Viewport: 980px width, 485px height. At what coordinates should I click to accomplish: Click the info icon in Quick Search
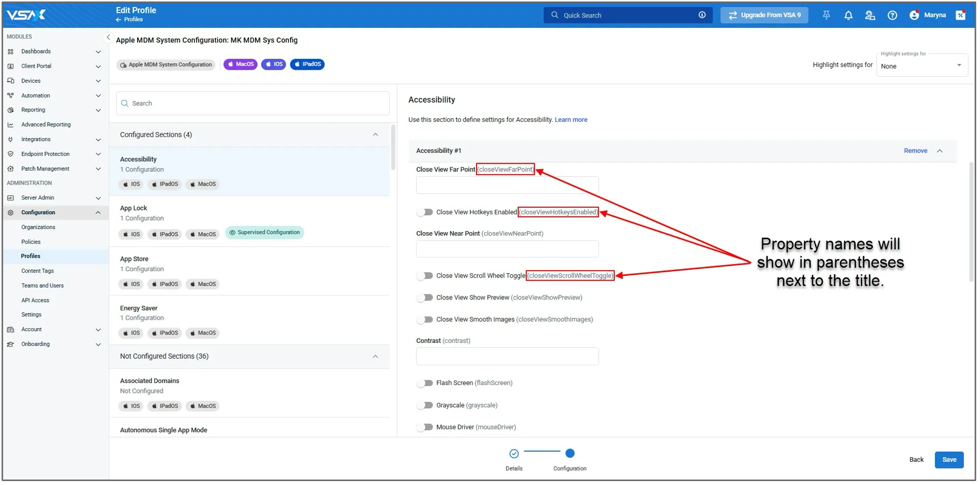pyautogui.click(x=702, y=15)
